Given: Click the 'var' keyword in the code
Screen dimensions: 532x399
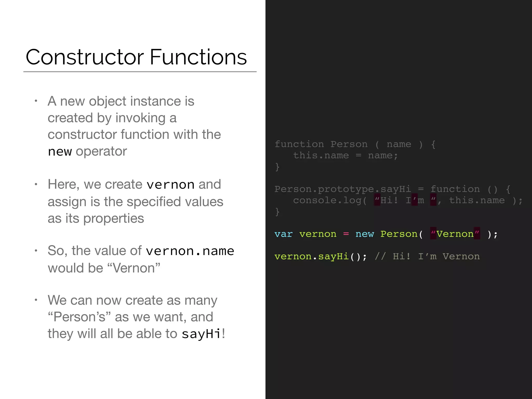Looking at the screenshot, I should point(284,234).
